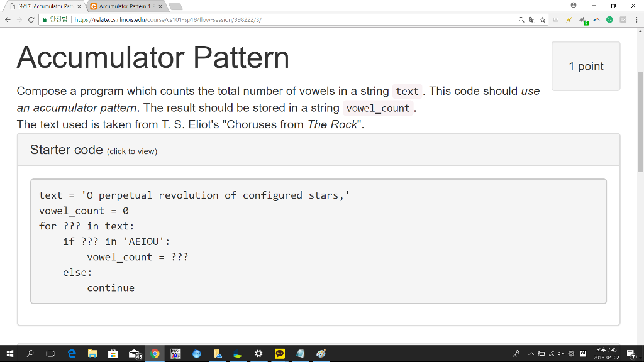The height and width of the screenshot is (362, 644).
Task: Open the Windows Start menu
Action: pos(10,354)
